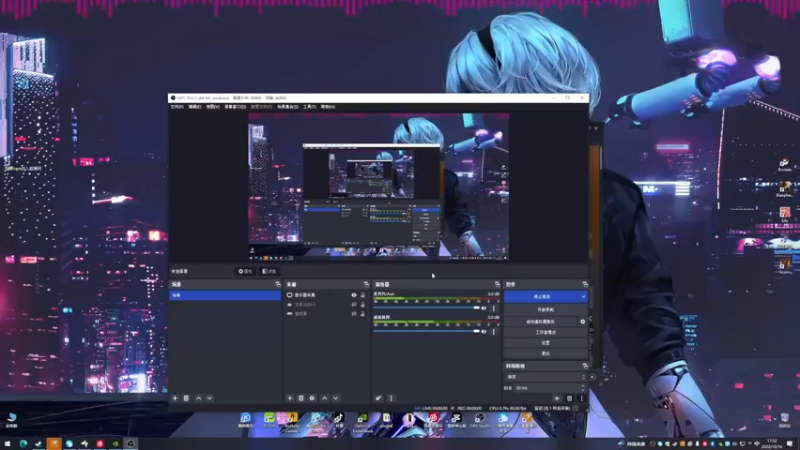Open transition properties three-dot menu
This screenshot has width=800, height=450.
tap(582, 398)
